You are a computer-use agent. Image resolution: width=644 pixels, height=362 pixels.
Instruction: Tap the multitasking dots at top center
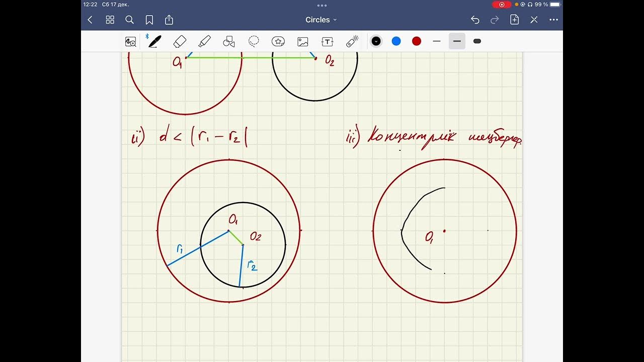point(322,6)
